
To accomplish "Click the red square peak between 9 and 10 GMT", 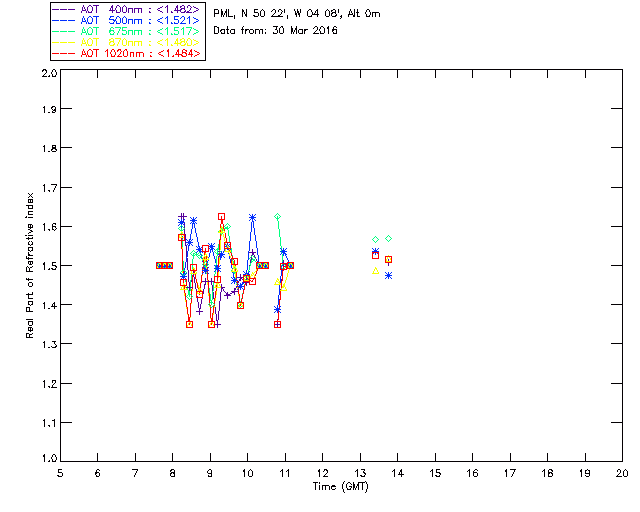I will point(221,217).
